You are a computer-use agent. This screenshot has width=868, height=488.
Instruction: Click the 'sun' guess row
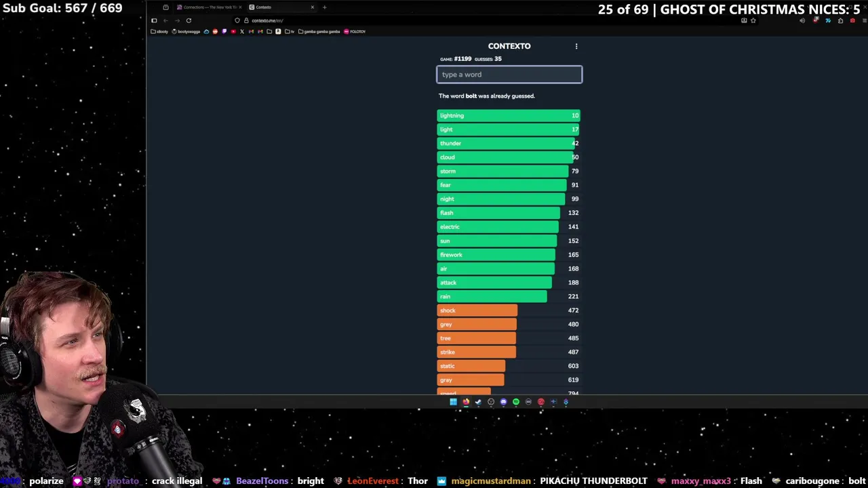[509, 241]
